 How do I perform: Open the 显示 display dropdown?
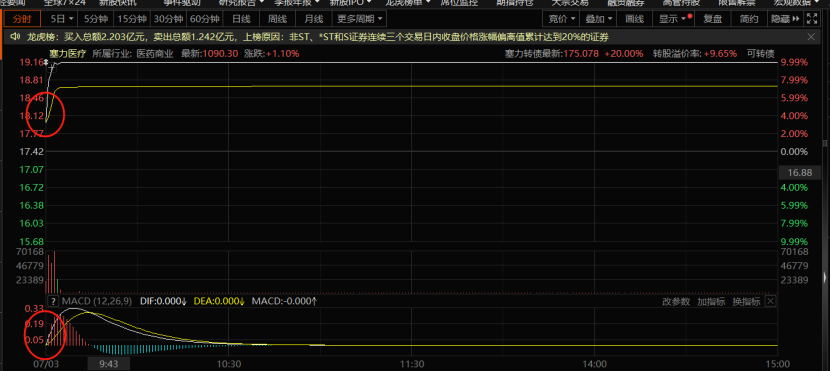coord(673,20)
